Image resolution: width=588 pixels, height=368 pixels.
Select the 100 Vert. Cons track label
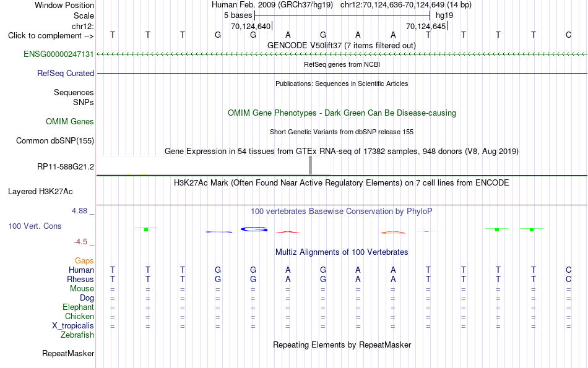[x=35, y=226]
